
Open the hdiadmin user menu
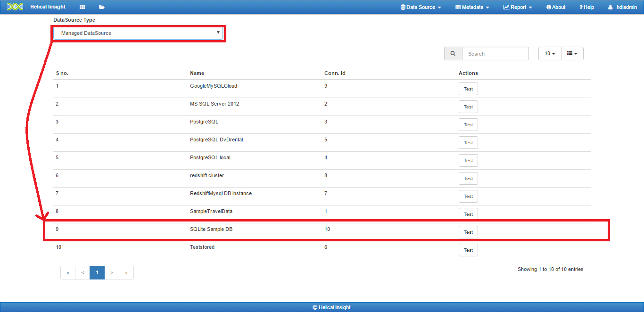(622, 7)
